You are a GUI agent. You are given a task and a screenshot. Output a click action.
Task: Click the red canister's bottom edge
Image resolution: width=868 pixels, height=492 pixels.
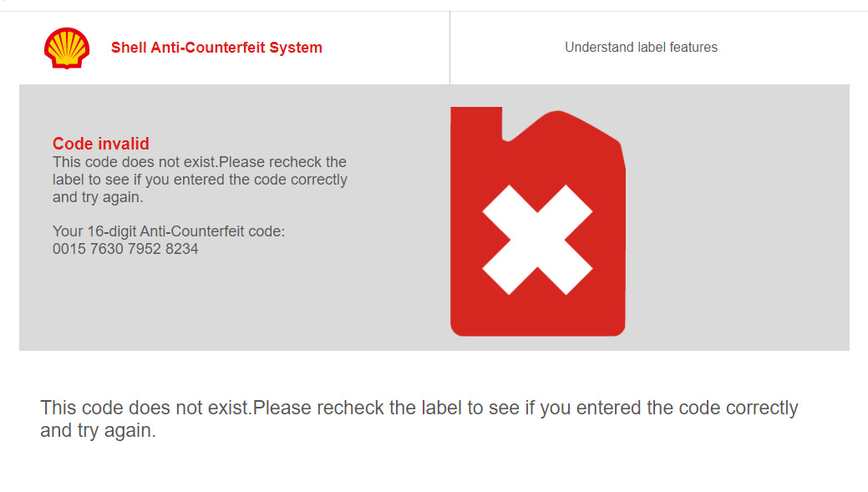click(538, 333)
